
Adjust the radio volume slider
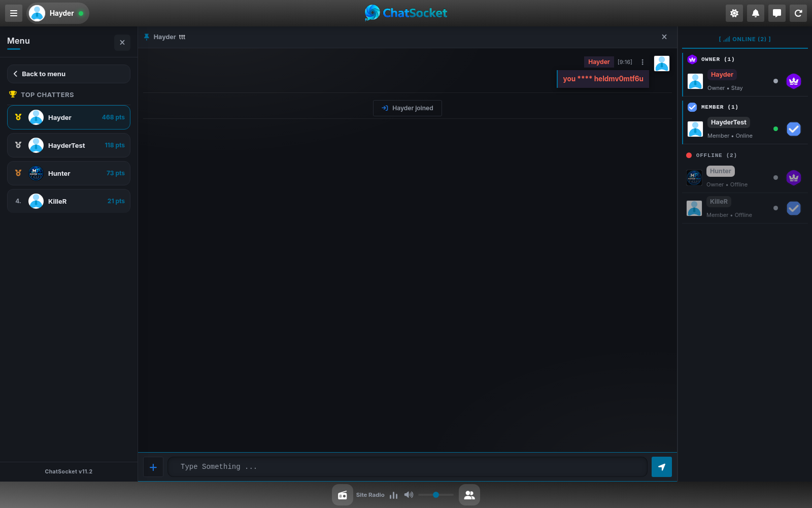(436, 495)
